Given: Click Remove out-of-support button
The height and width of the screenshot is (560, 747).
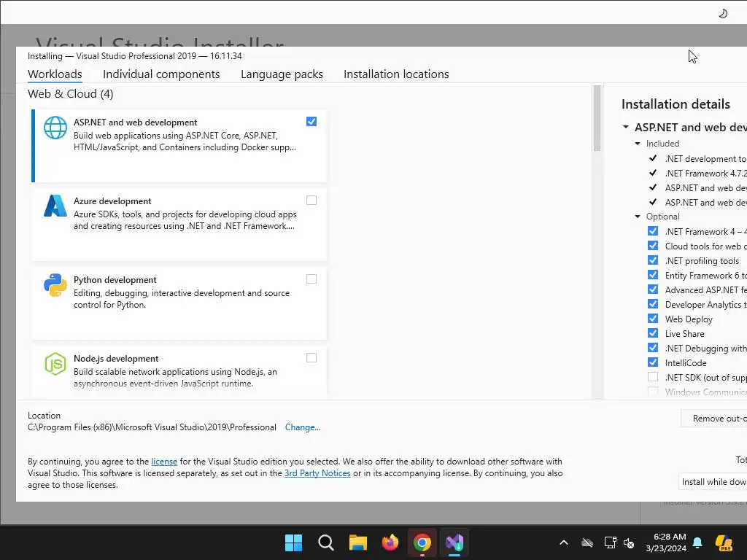Looking at the screenshot, I should 713,419.
